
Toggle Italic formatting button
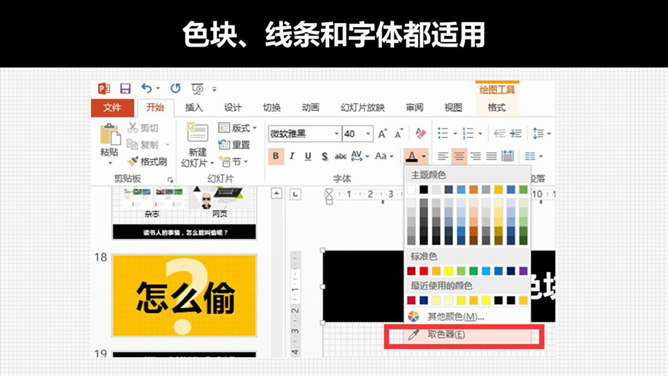pyautogui.click(x=292, y=156)
